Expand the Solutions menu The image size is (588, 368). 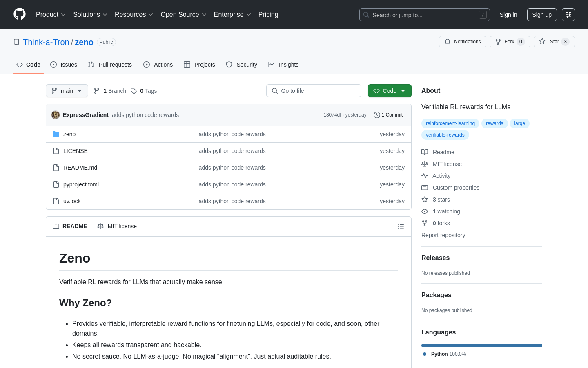[x=90, y=15]
